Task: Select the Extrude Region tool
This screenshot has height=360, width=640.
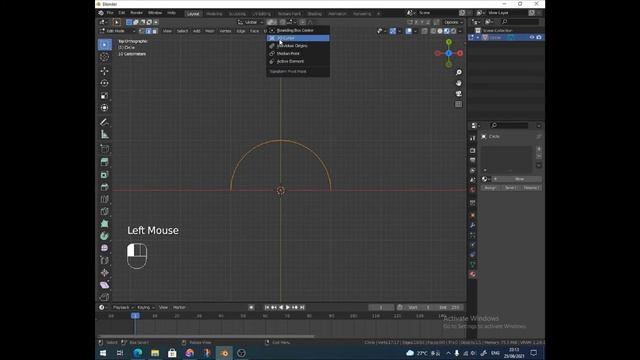Action: [x=104, y=162]
